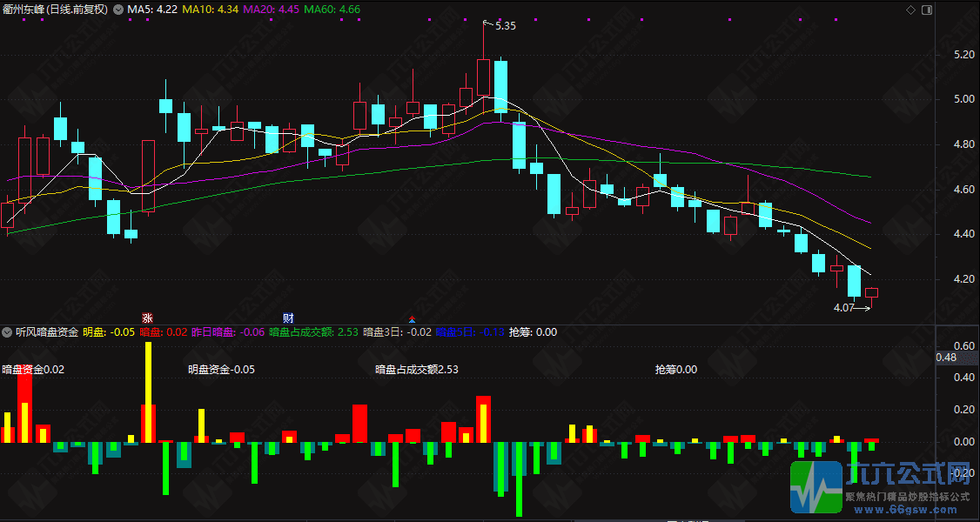Click the purple 昨日暗盘: -0.06 value

tap(228, 331)
